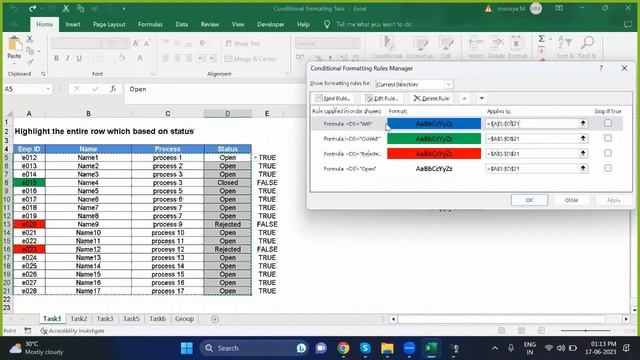The width and height of the screenshot is (640, 360).
Task: Toggle Bold formatting in ribbon
Action: click(56, 58)
